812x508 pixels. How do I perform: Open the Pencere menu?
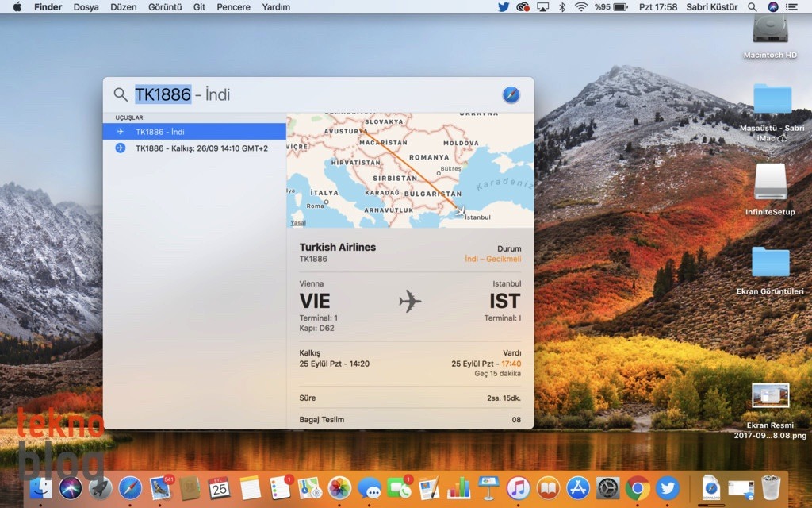point(234,6)
